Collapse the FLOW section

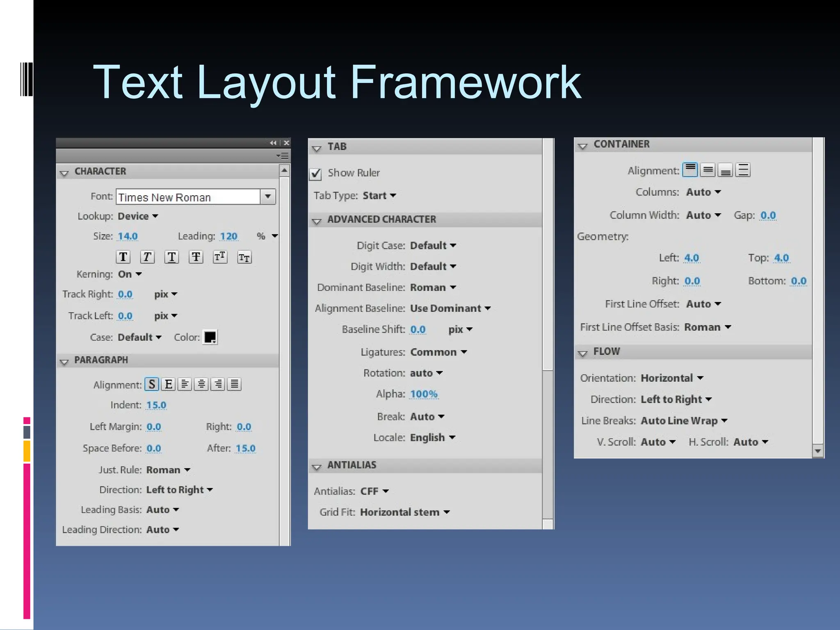pyautogui.click(x=582, y=353)
